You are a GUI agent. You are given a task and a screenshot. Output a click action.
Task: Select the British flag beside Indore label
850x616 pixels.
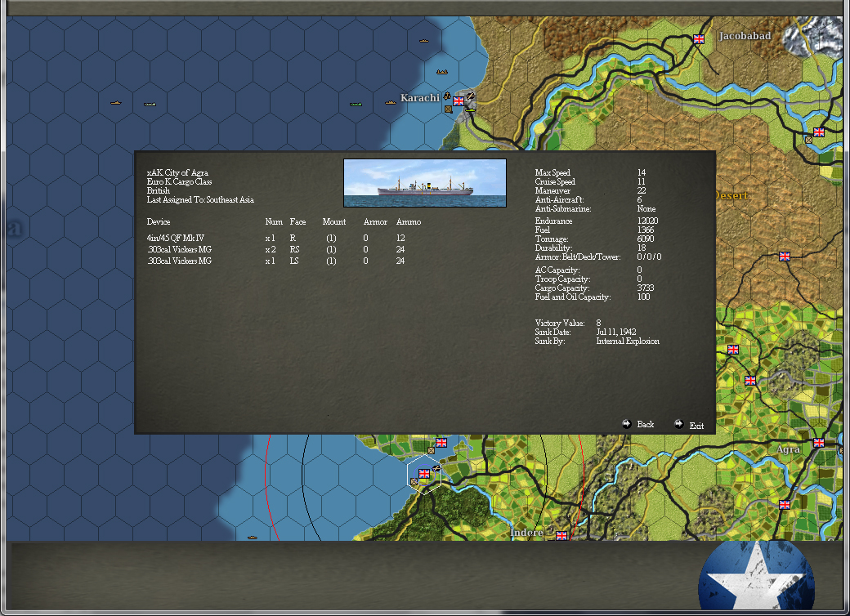[561, 535]
